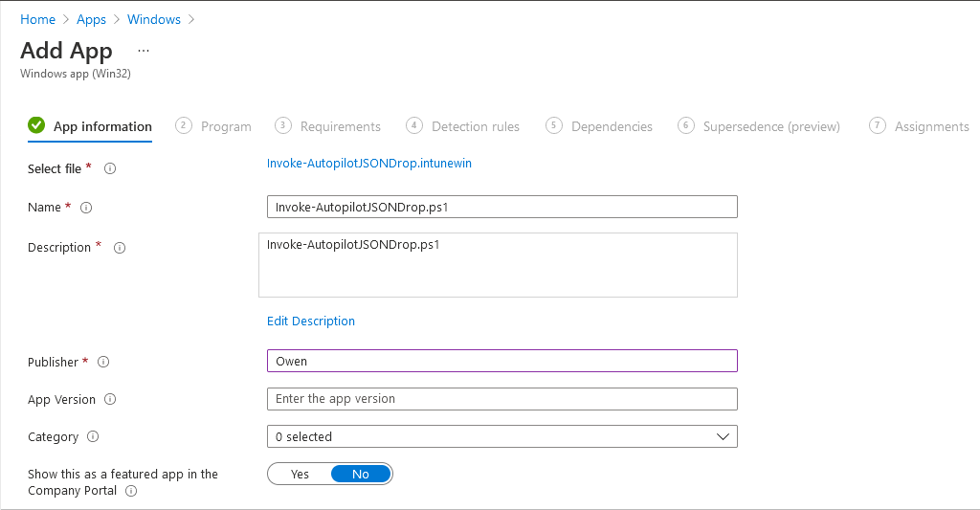
Task: Click the info icon next to Publisher
Action: [x=103, y=363]
